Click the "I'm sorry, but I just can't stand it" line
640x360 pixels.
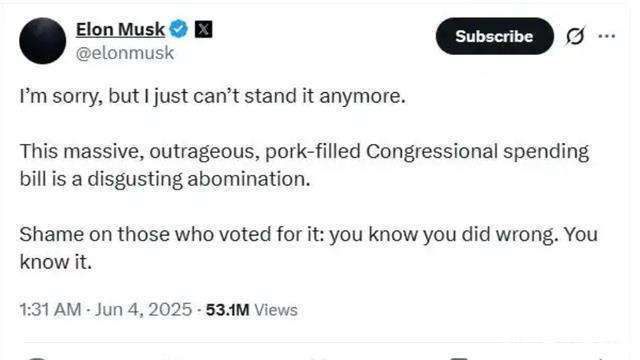[x=213, y=97]
